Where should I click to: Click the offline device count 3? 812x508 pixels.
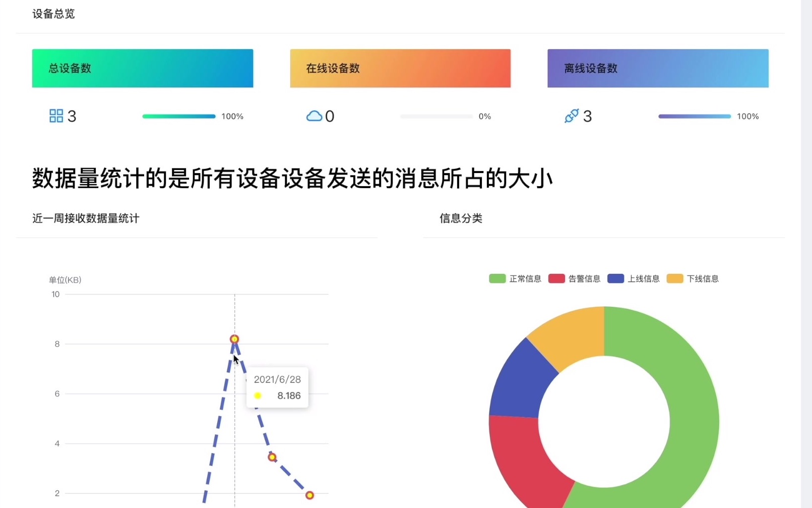(587, 117)
